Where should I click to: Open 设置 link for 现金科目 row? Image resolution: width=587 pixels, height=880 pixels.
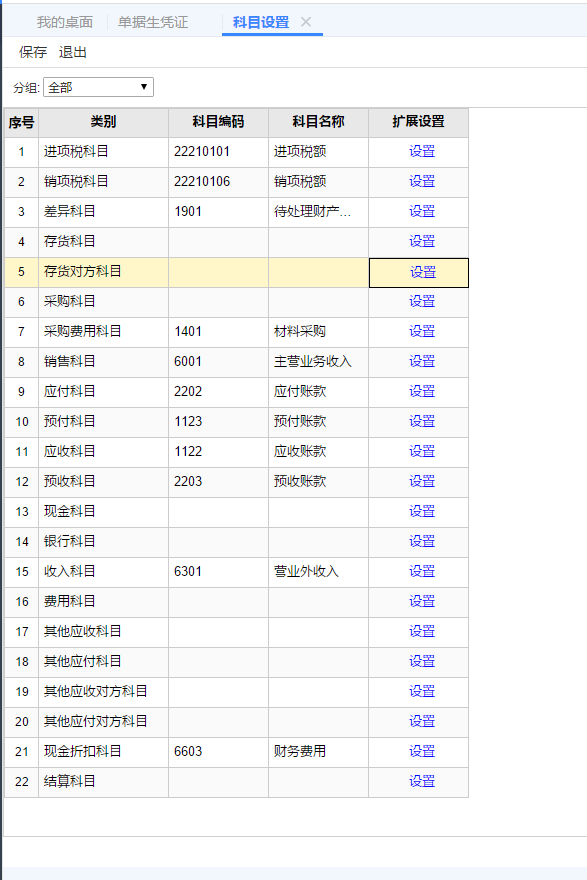click(x=422, y=511)
